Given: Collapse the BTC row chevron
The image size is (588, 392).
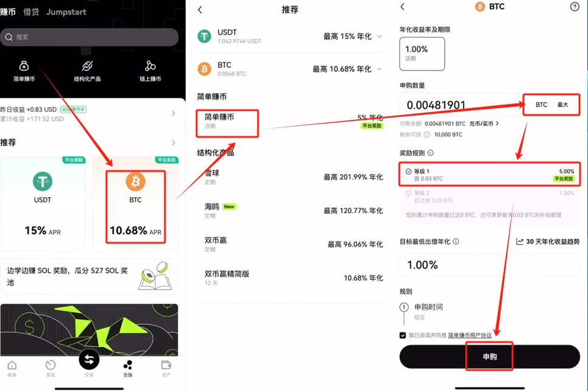Looking at the screenshot, I should pos(379,69).
